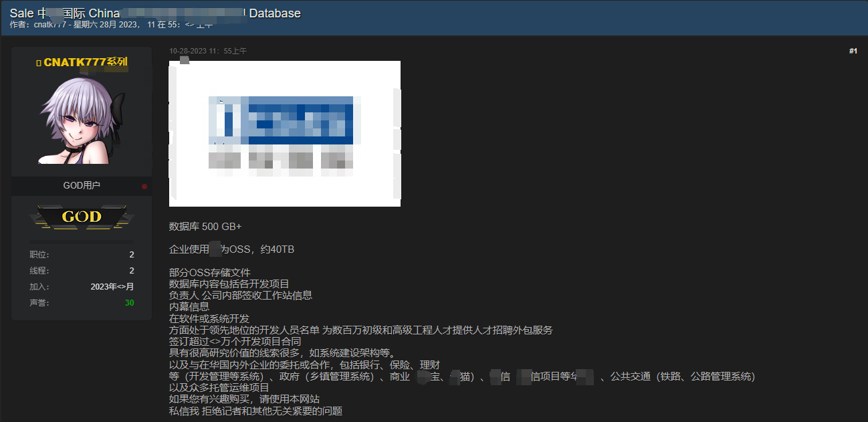The image size is (868, 422).
Task: Click the 数据库 500 GB+ text line
Action: coord(205,227)
